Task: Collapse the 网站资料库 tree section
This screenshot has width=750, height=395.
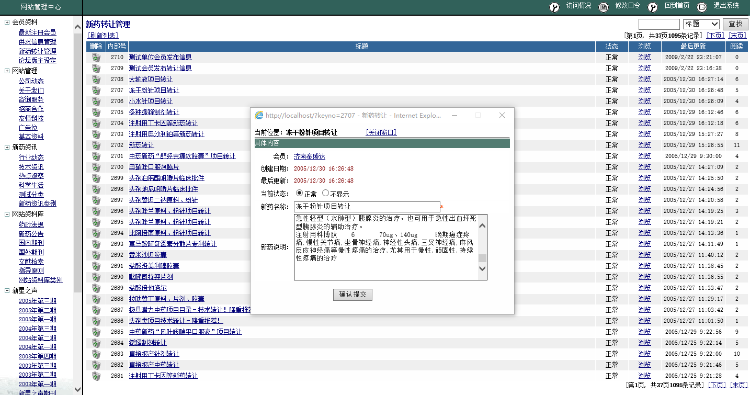Action: click(x=7, y=214)
